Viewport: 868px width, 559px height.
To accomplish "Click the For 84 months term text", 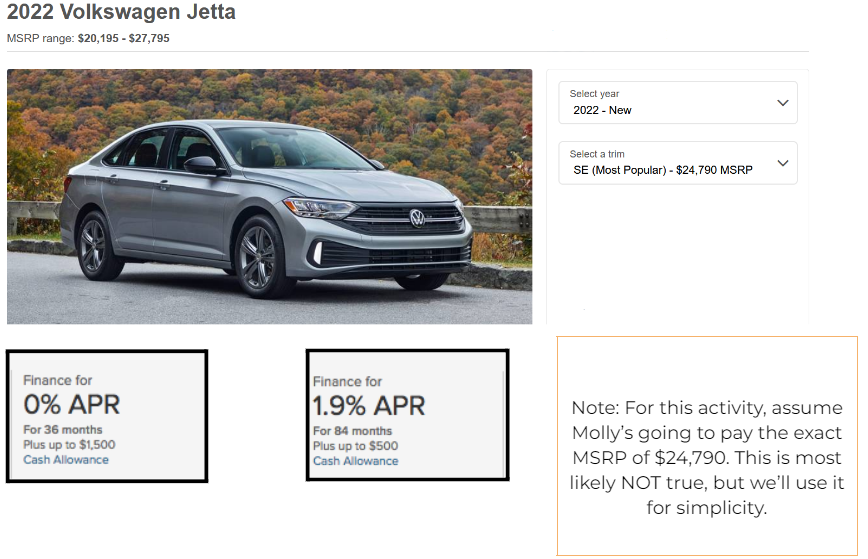I will (351, 431).
